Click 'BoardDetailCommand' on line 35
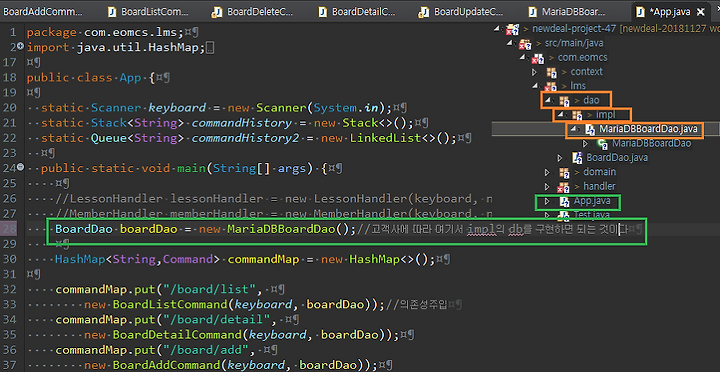The width and height of the screenshot is (720, 372). pos(177,335)
